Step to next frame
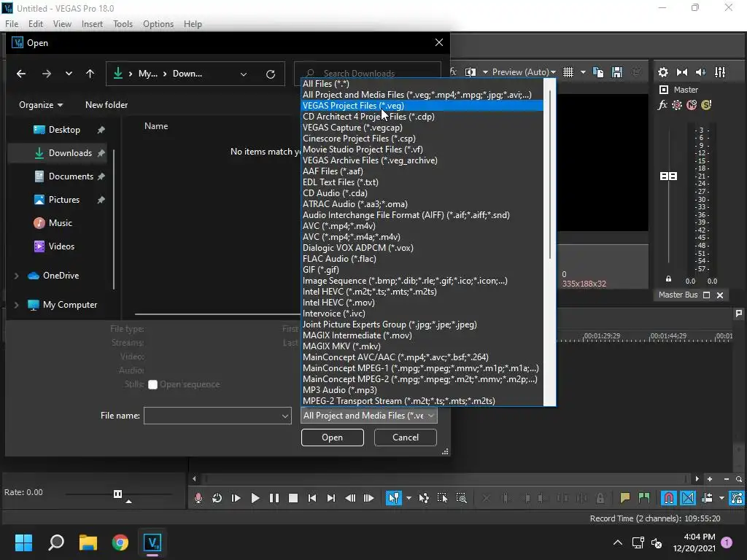747x560 pixels. (x=368, y=498)
